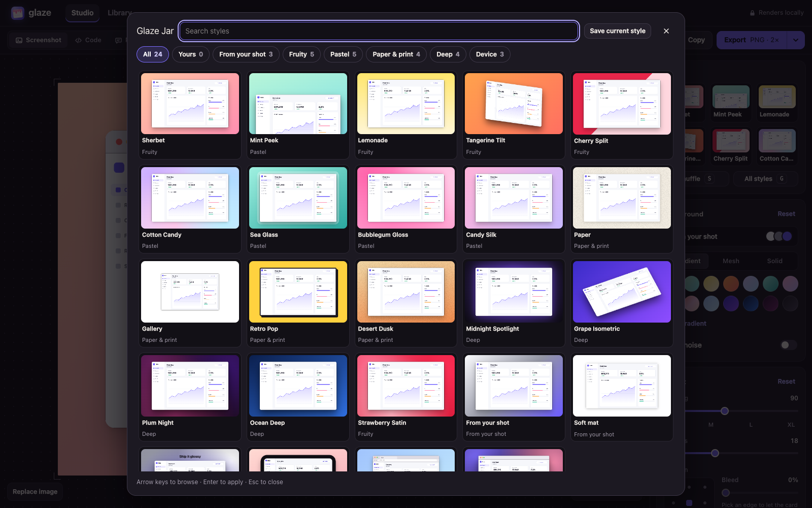
Task: Pick the Tangerine Tilt style
Action: (514, 115)
